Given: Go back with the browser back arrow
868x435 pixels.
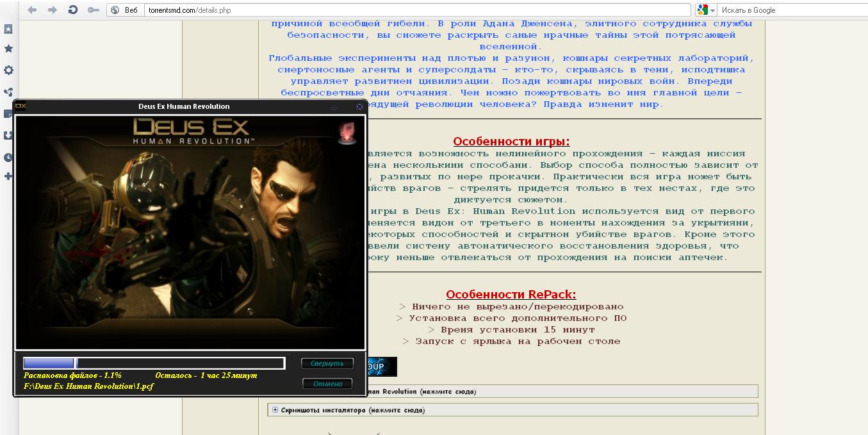Looking at the screenshot, I should pos(32,10).
